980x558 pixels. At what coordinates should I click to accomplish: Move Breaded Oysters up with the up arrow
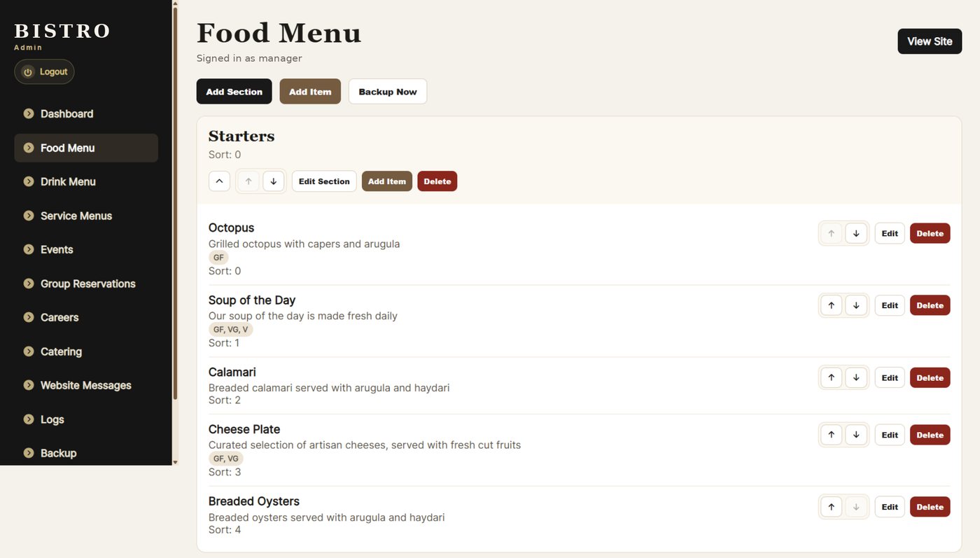point(831,507)
